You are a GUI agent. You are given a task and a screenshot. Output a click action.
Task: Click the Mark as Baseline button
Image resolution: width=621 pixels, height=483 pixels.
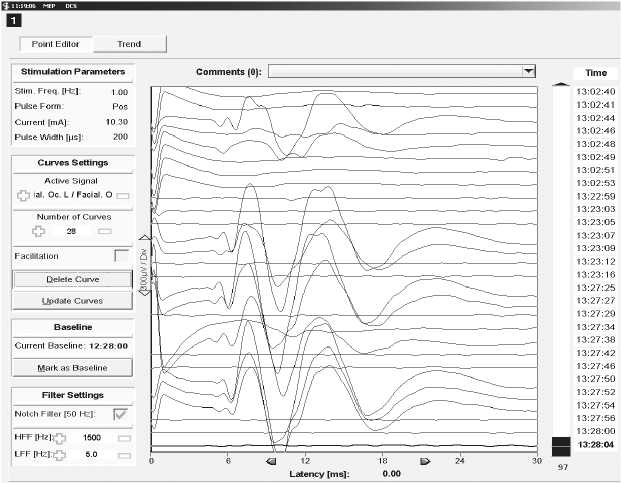(x=71, y=367)
